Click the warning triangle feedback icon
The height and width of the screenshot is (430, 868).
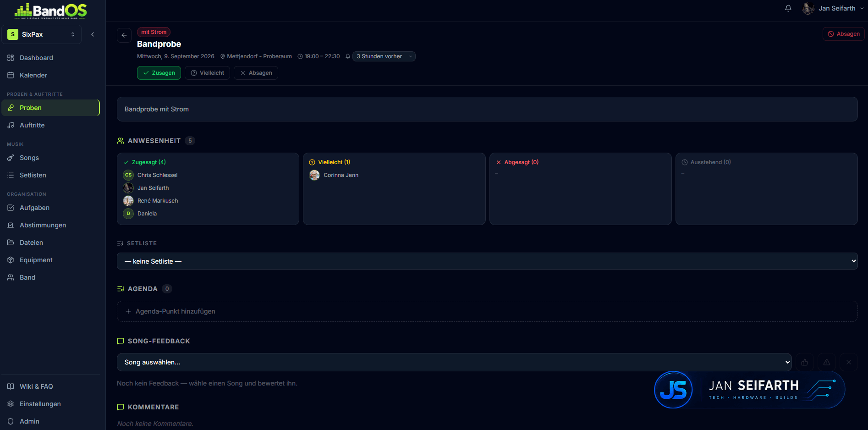point(827,362)
